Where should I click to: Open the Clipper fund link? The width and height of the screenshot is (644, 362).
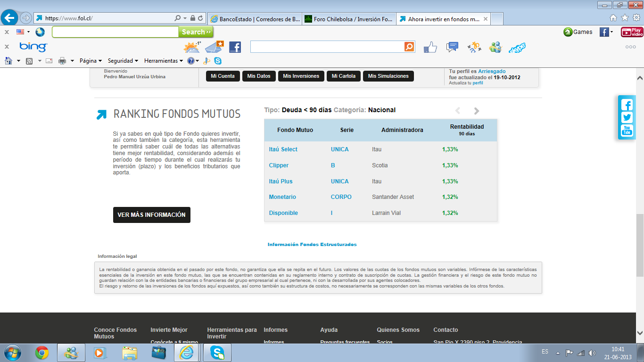tap(279, 165)
